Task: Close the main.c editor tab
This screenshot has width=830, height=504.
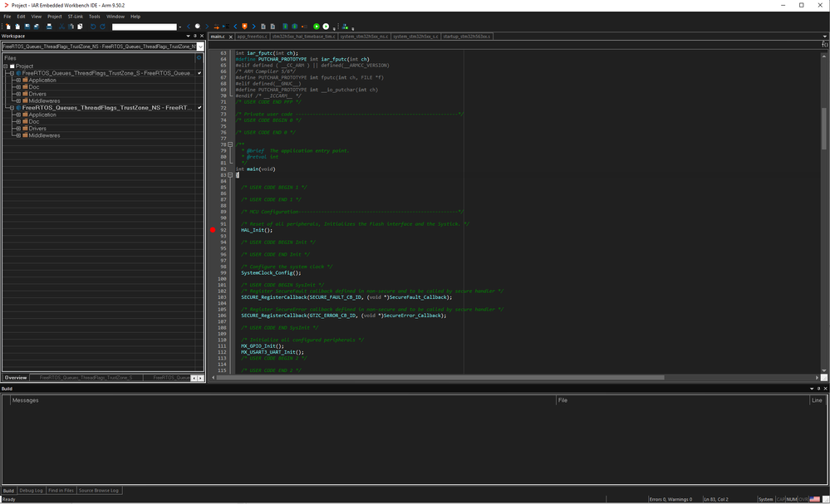Action: [230, 37]
